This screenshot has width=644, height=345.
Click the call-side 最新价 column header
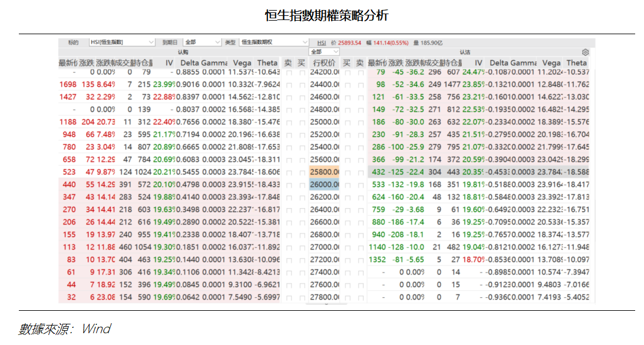pyautogui.click(x=68, y=63)
